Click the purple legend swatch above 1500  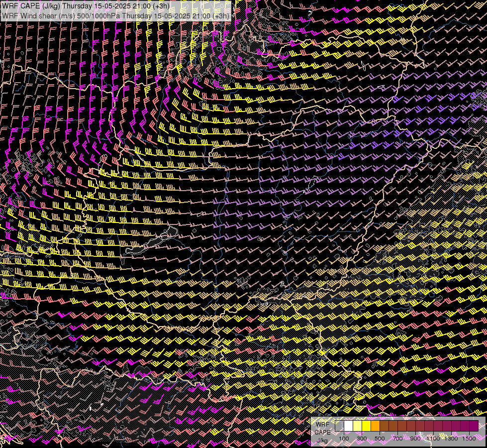474,426
